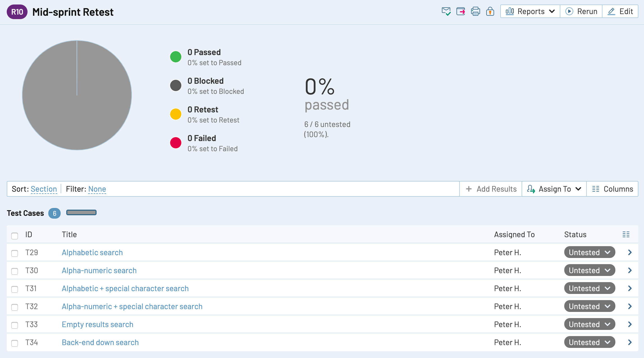
Task: Expand the T32 row details chevron
Action: pos(630,306)
